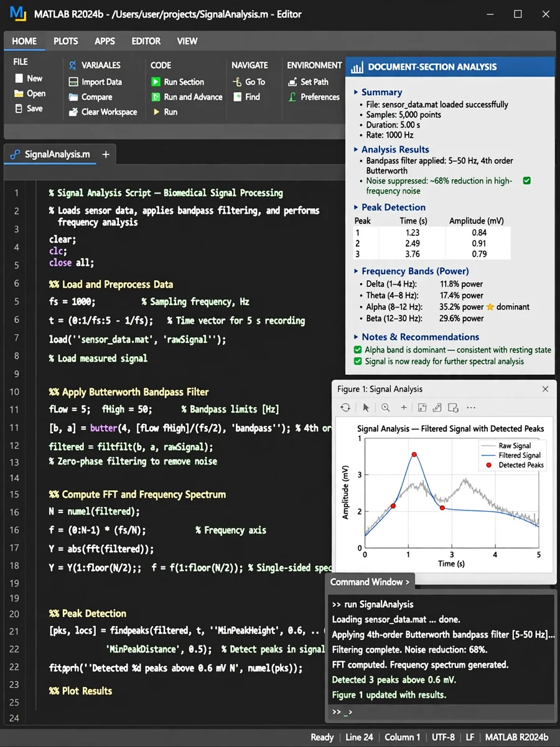The image size is (560, 747).
Task: Click the 'Line 24' status bar entry
Action: tap(359, 737)
